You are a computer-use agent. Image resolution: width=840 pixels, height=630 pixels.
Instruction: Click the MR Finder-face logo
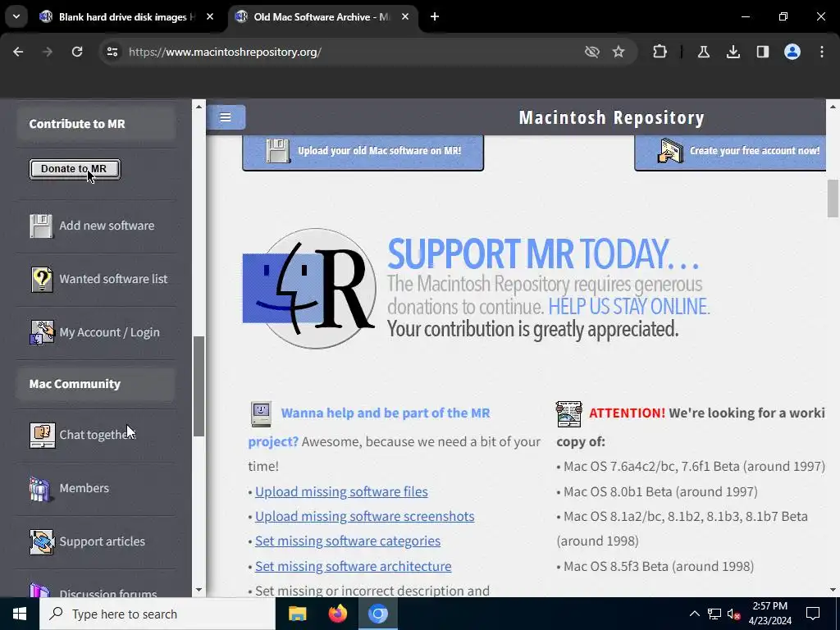[x=309, y=289]
